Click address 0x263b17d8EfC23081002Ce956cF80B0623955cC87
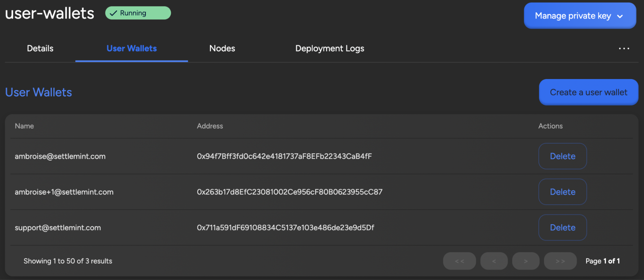The width and height of the screenshot is (644, 280). coord(290,192)
